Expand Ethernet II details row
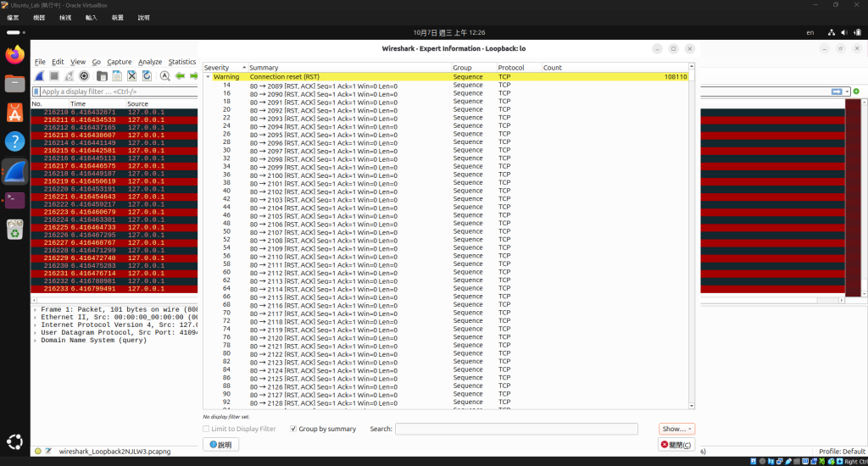Image resolution: width=868 pixels, height=466 pixels. coord(35,318)
